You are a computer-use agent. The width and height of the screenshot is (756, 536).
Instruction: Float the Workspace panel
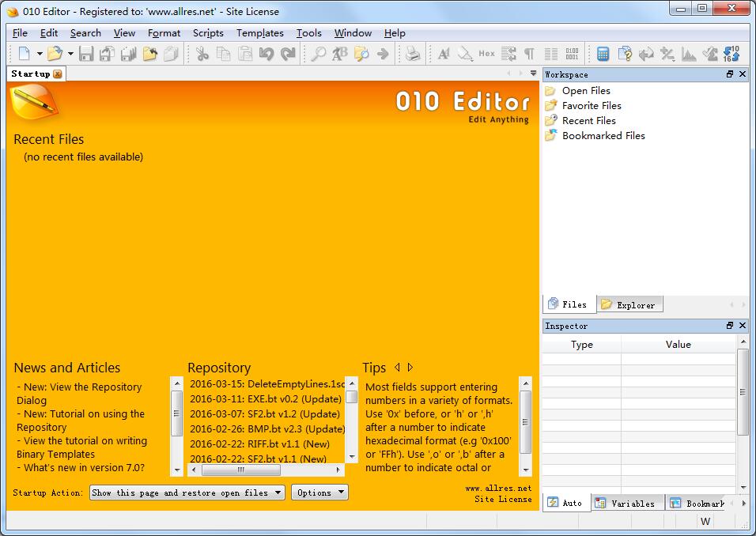(729, 74)
